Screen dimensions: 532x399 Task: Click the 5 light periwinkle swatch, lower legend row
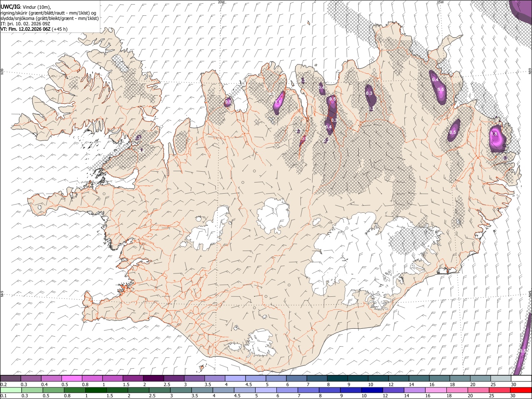266,390
